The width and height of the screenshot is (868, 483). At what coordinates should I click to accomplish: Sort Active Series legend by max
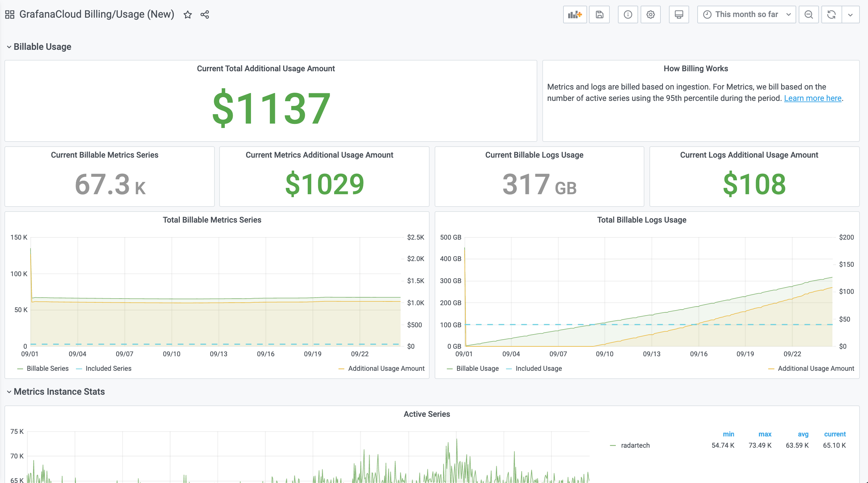765,434
